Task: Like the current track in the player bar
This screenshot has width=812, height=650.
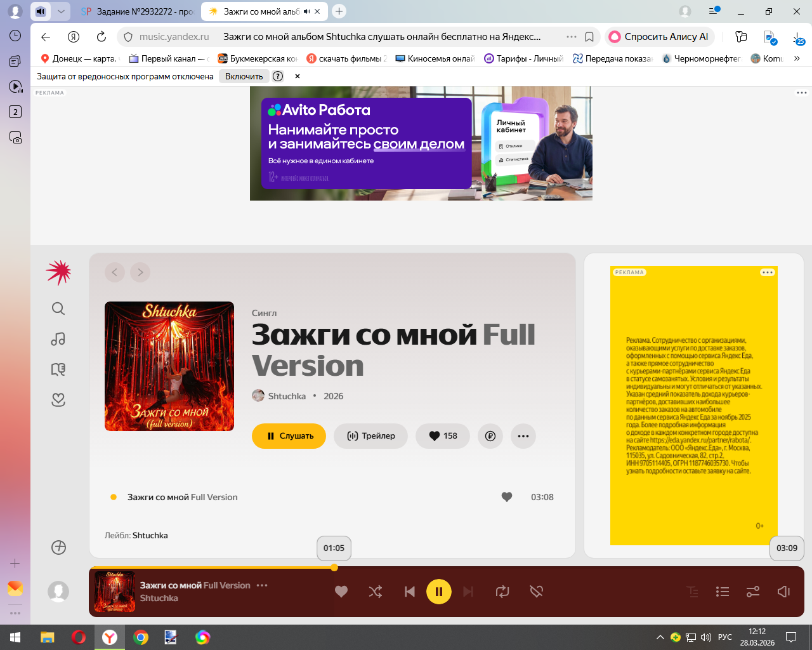Action: [x=341, y=592]
